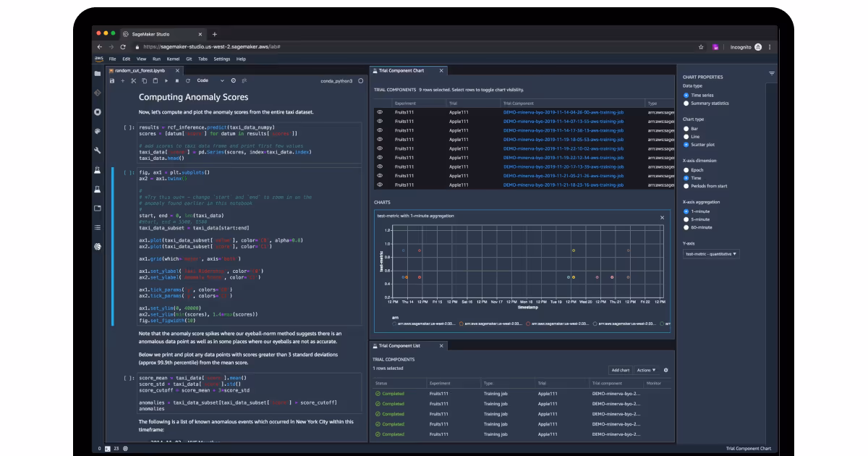
Task: Insert a cell with the plus icon
Action: coord(122,81)
